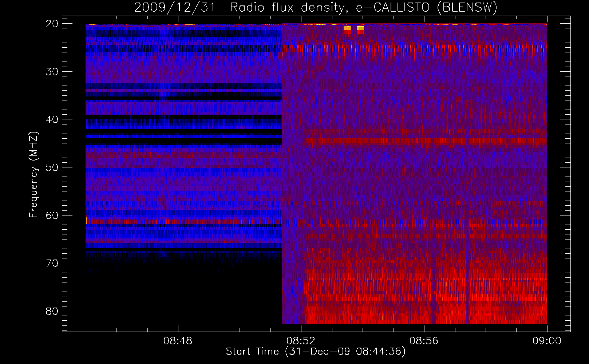Image resolution: width=589 pixels, height=364 pixels.
Task: Click the frequency tick label 50
Action: click(x=52, y=167)
